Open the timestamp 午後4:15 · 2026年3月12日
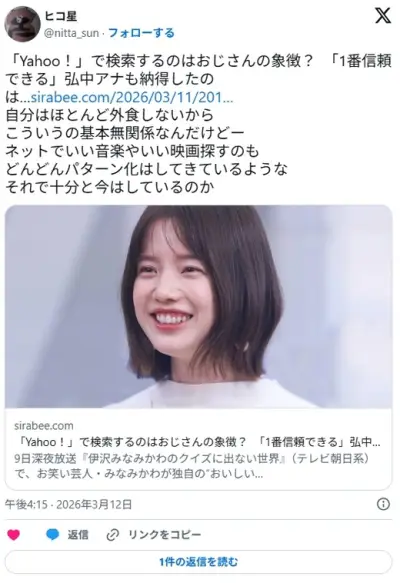Screen dimensions: 400x583 pyautogui.click(x=69, y=505)
